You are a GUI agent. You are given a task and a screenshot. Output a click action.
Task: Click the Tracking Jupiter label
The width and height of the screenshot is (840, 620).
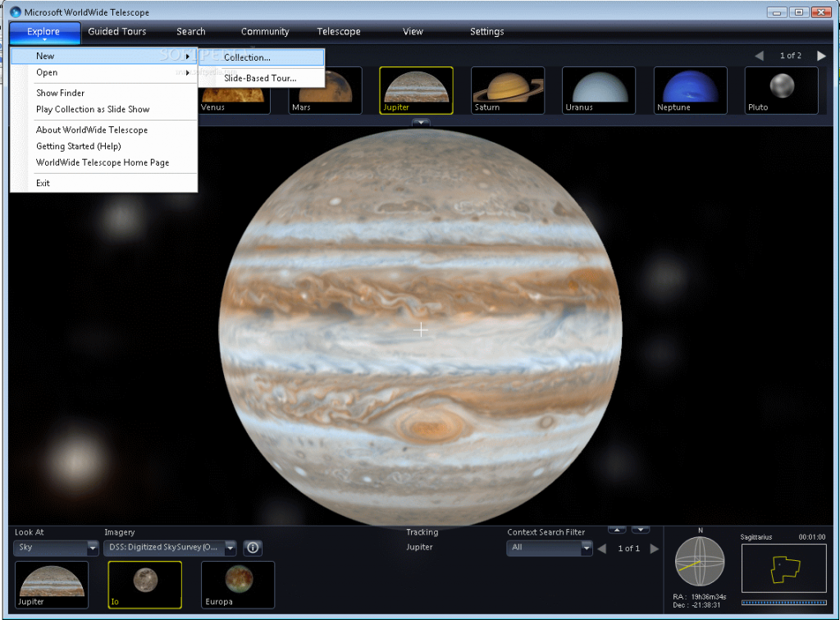(419, 547)
